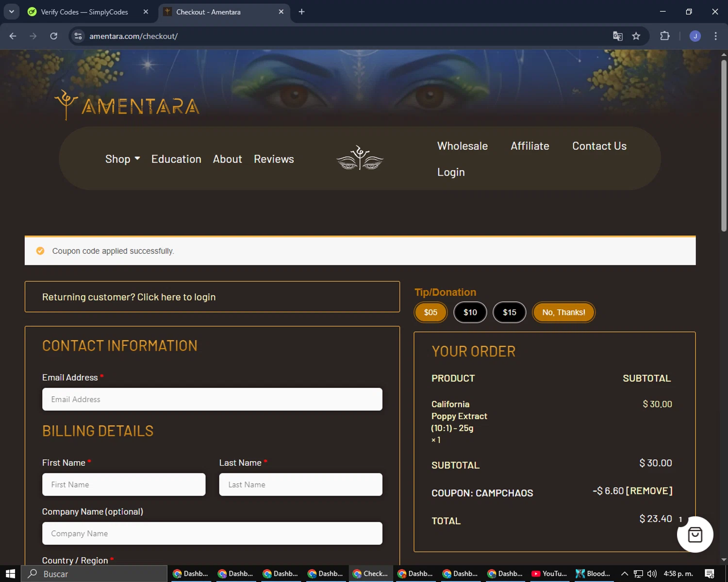The width and height of the screenshot is (728, 582).
Task: Open the Windows Start menu
Action: point(10,574)
